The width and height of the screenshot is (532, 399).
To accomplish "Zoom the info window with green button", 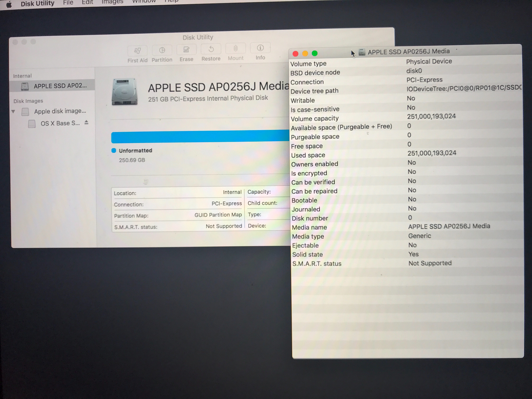I will pos(315,53).
